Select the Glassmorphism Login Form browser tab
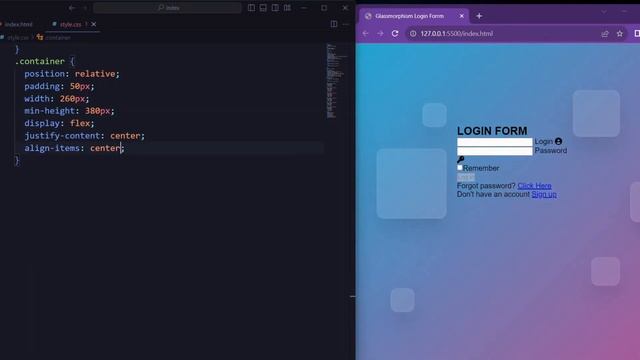 click(409, 16)
